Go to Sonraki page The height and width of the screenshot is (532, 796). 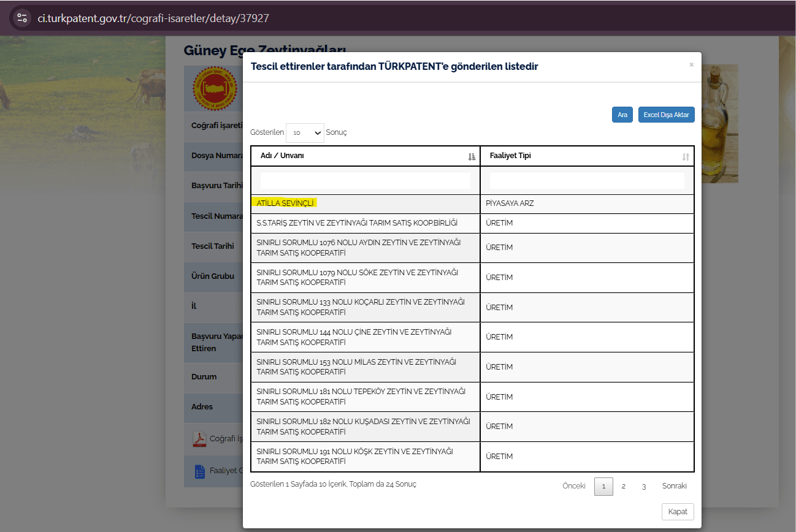675,486
